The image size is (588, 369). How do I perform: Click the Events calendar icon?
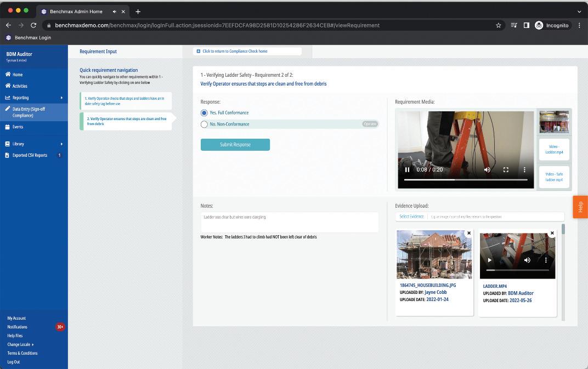(x=8, y=127)
